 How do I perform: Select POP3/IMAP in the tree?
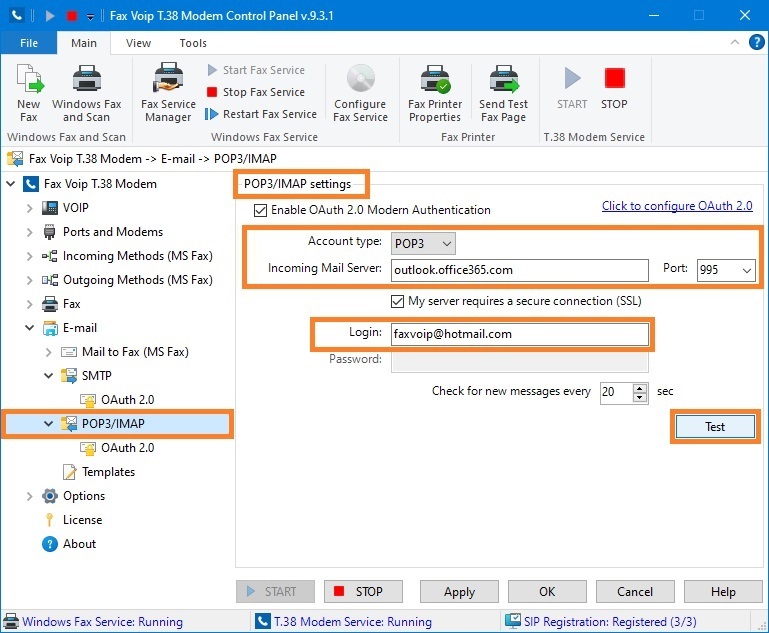[x=113, y=424]
